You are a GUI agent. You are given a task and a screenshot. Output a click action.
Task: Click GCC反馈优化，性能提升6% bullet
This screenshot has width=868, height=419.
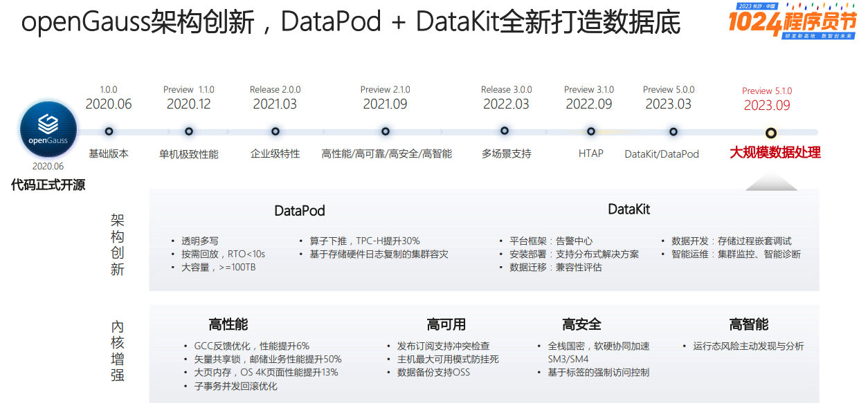[252, 346]
